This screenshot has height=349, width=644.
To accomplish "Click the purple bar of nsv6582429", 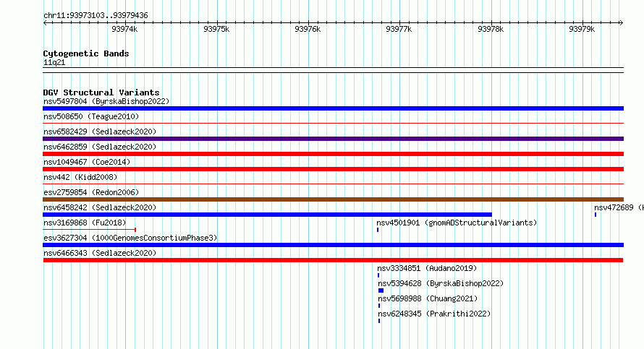I will [333, 139].
